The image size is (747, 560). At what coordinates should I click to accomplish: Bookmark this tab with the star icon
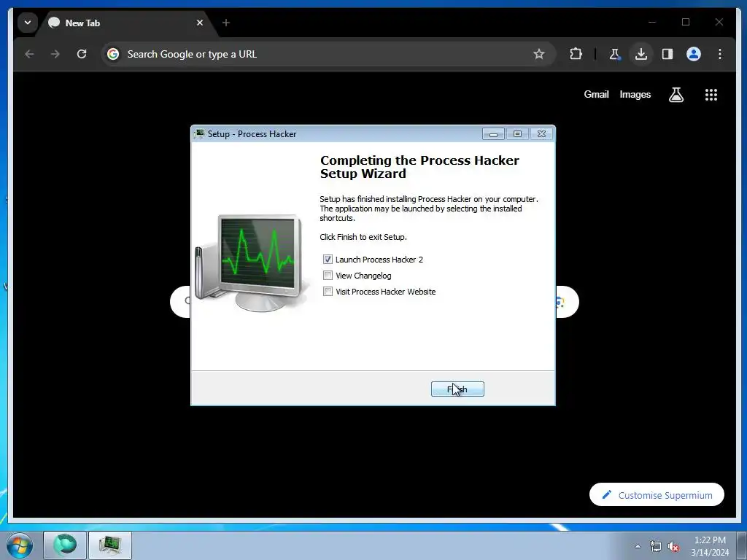coord(539,54)
